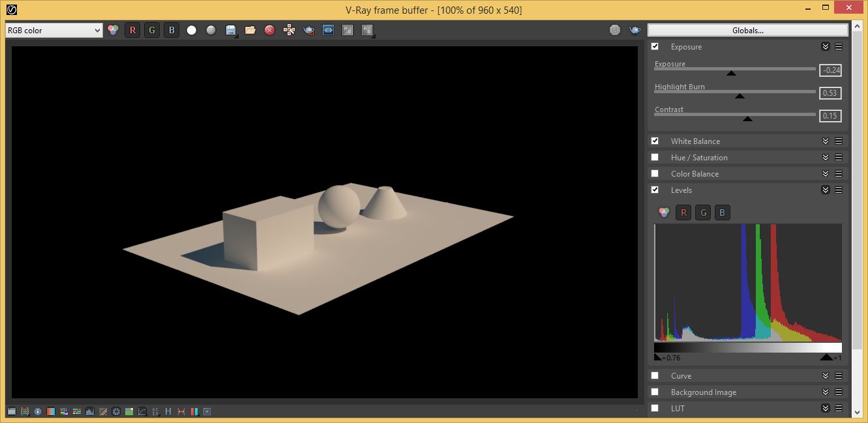Open the Levels options menu icon
The height and width of the screenshot is (423, 868).
(839, 190)
